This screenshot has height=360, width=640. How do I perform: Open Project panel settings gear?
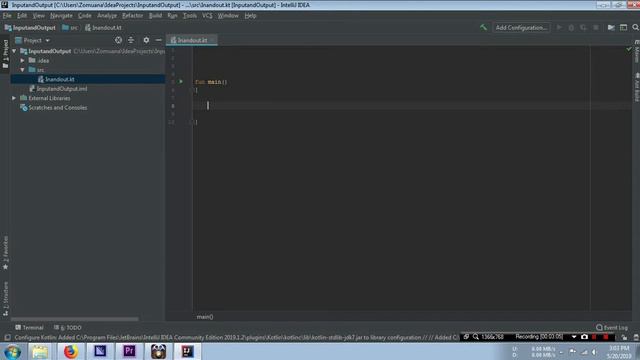[146, 40]
